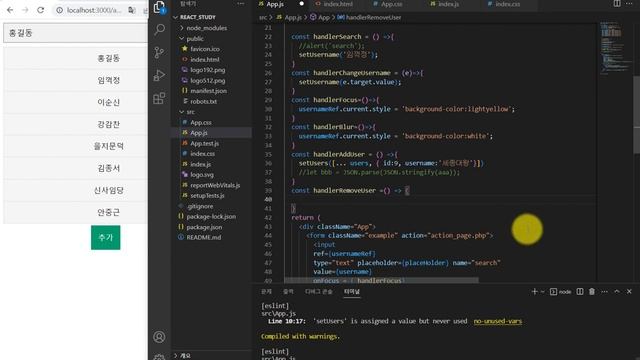This screenshot has height=360, width=640.
Task: Open App.test.js in the explorer
Action: click(x=204, y=143)
